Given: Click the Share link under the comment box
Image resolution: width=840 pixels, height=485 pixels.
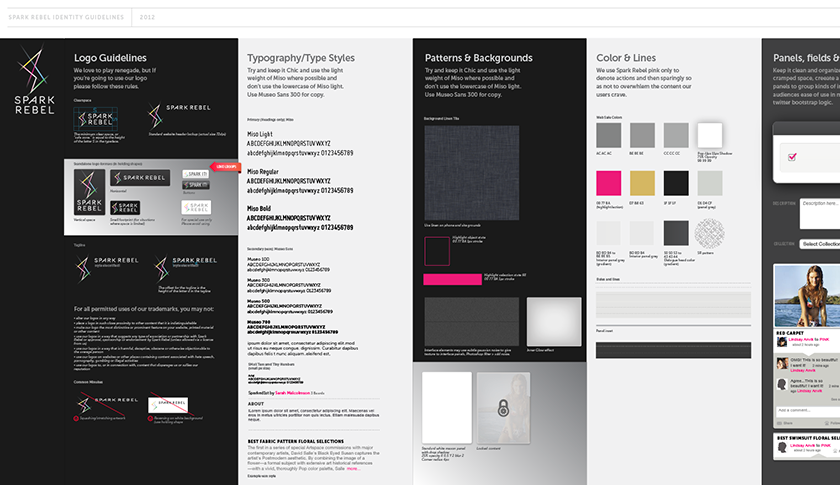Looking at the screenshot, I should 785,423.
